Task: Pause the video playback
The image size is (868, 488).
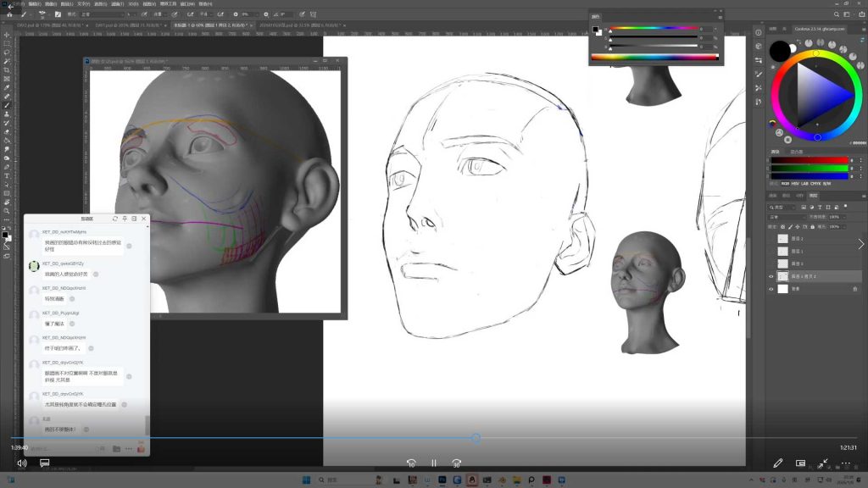Action: tap(433, 463)
